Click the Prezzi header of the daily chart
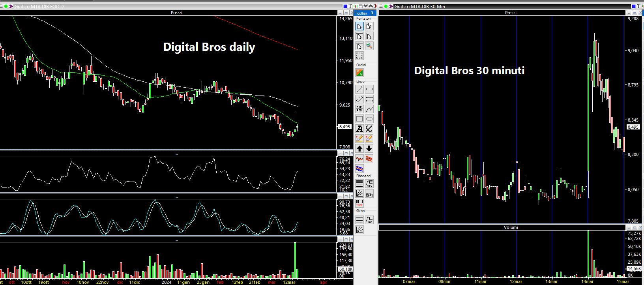The image size is (644, 285). [x=176, y=13]
